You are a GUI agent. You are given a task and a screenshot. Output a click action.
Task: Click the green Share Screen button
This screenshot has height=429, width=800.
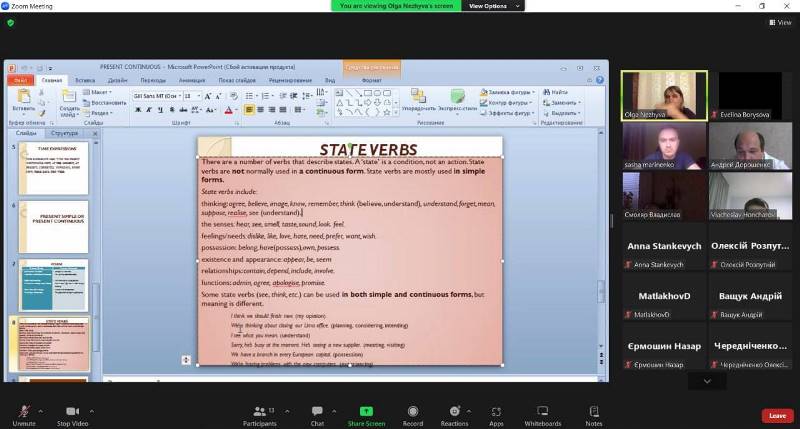pos(366,415)
